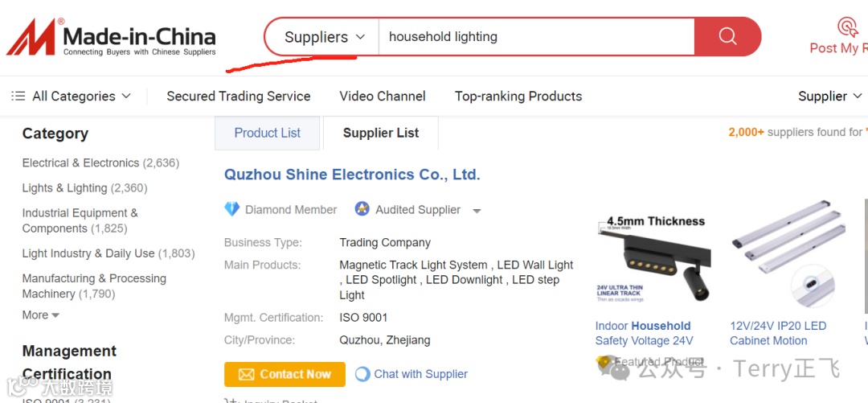868x403 pixels.
Task: Click the Diamond Member gem icon
Action: [232, 209]
